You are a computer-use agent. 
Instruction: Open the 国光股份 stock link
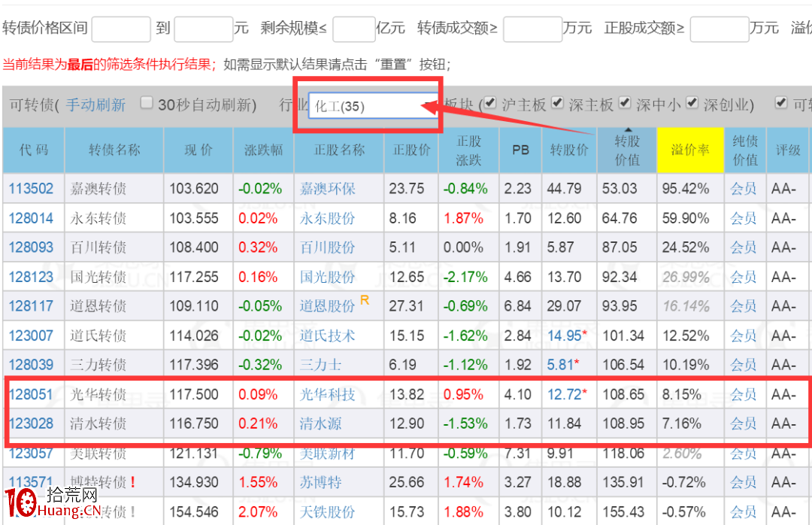[x=327, y=277]
